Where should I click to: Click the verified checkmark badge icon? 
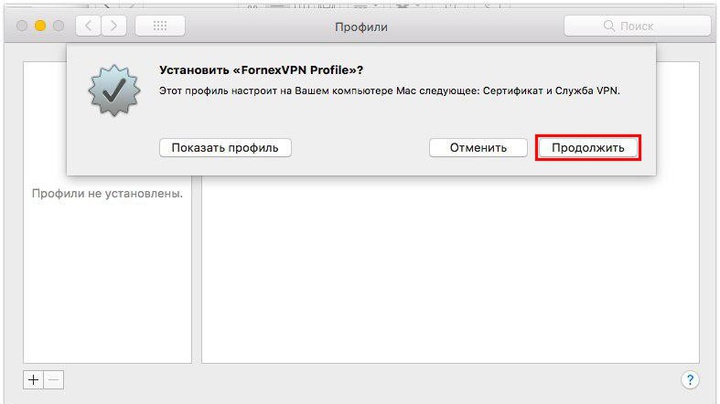coord(114,90)
